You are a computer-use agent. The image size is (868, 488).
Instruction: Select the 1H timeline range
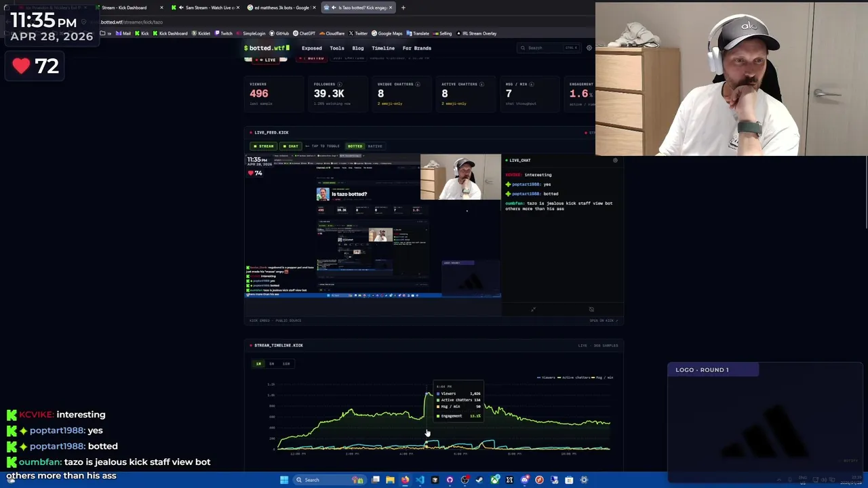[258, 364]
